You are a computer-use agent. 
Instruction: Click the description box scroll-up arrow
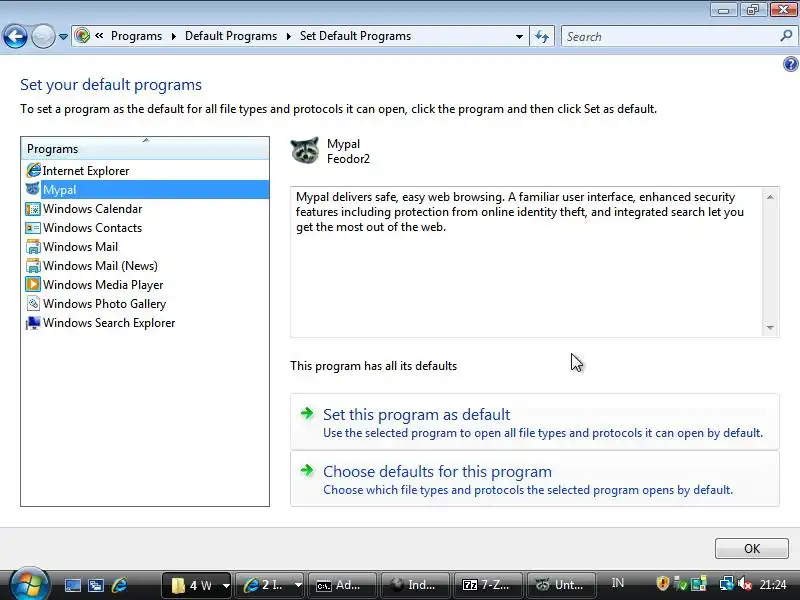click(x=770, y=197)
